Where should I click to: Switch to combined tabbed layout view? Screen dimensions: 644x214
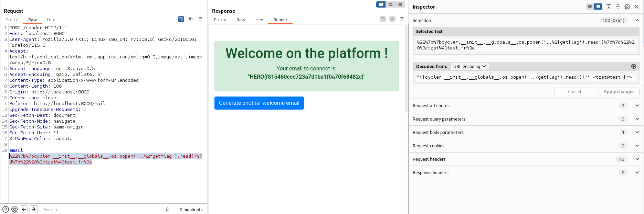pyautogui.click(x=400, y=4)
